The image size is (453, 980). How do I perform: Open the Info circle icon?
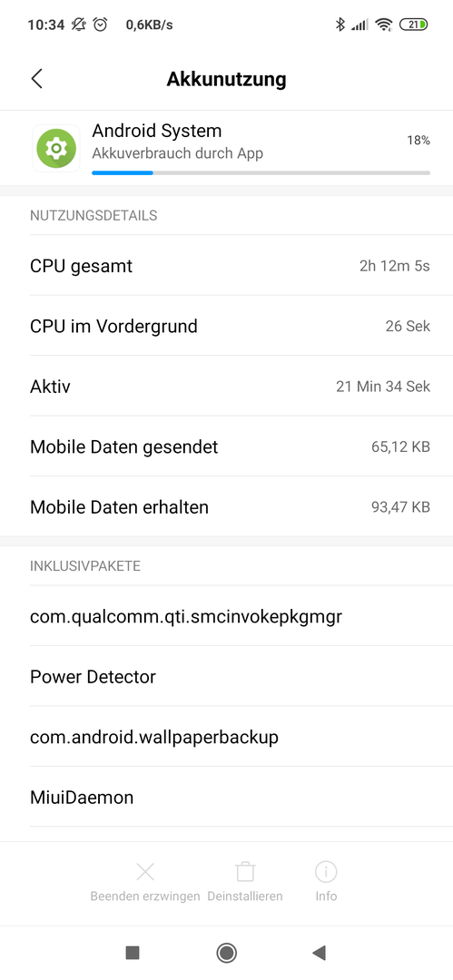pos(326,870)
